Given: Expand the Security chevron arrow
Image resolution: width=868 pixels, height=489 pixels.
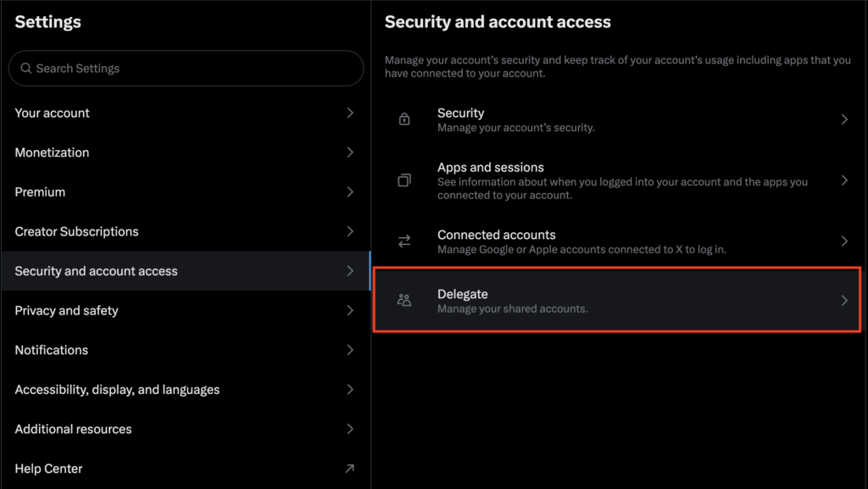Looking at the screenshot, I should click(844, 119).
